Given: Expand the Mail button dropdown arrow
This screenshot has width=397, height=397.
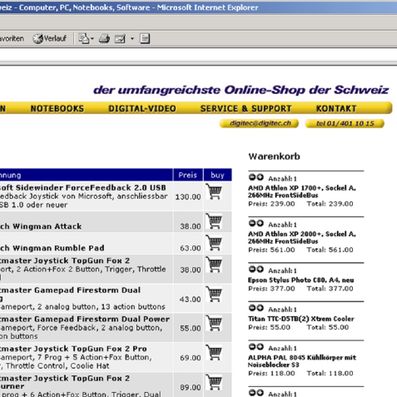Looking at the screenshot, I should pyautogui.click(x=92, y=39).
